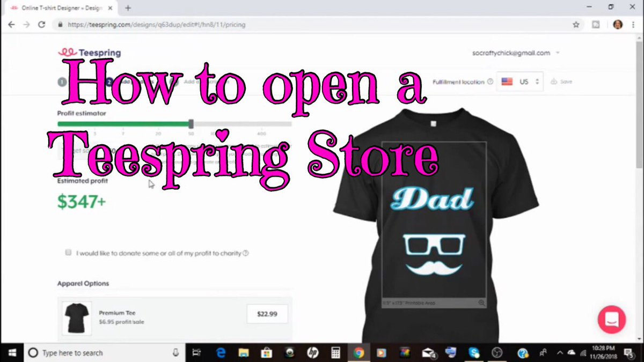This screenshot has height=362, width=644.
Task: Open the US fulfillment location selector
Action: coord(521,82)
